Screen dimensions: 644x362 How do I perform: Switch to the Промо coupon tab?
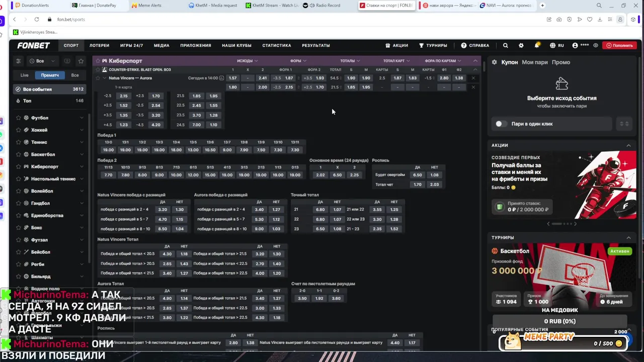tap(561, 62)
